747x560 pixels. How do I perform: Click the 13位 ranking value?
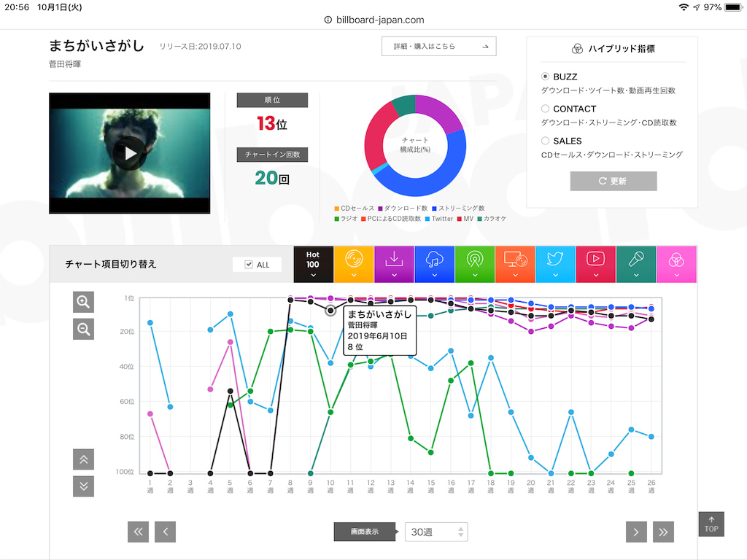pos(272,124)
